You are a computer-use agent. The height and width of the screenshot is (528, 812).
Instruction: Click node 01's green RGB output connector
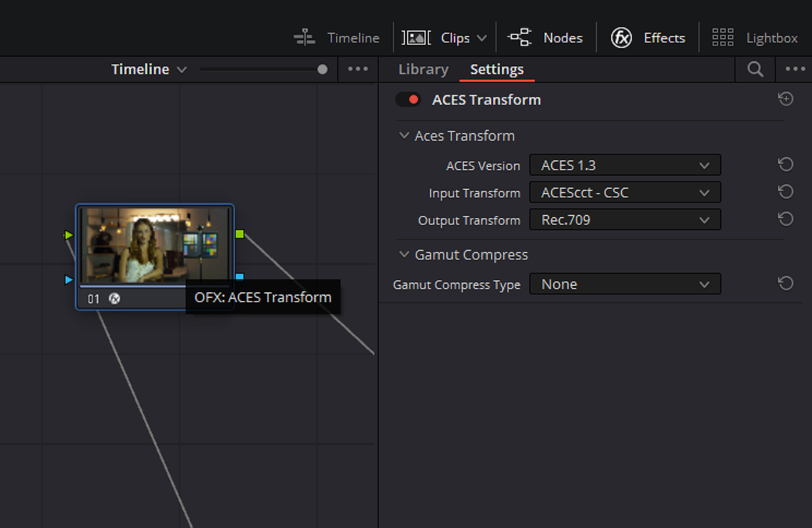point(240,234)
